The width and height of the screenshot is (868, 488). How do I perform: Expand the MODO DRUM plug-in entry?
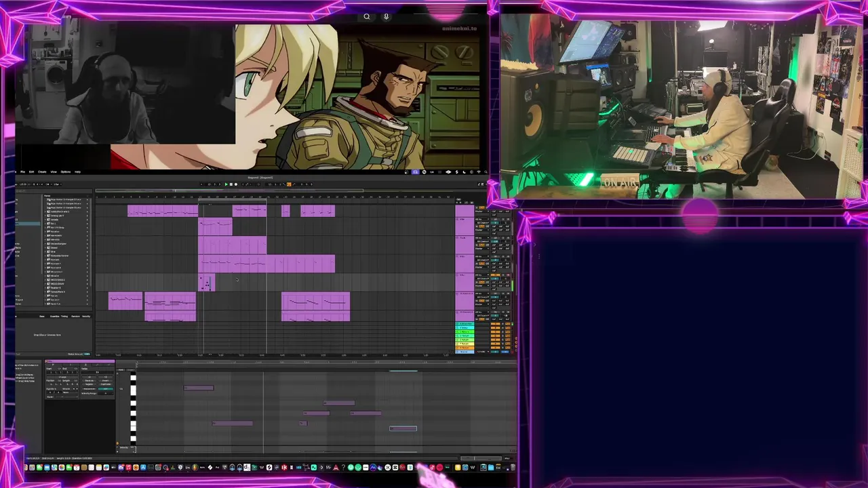(x=45, y=284)
